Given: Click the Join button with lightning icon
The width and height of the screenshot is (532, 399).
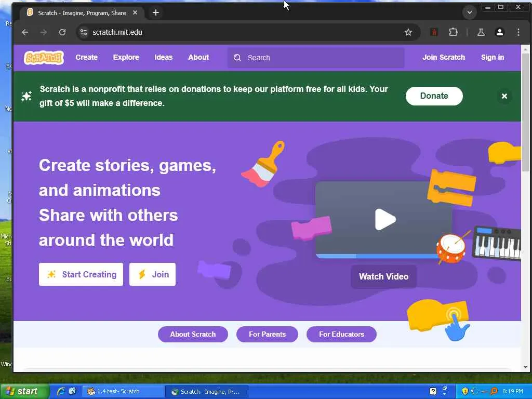Looking at the screenshot, I should click(x=152, y=274).
